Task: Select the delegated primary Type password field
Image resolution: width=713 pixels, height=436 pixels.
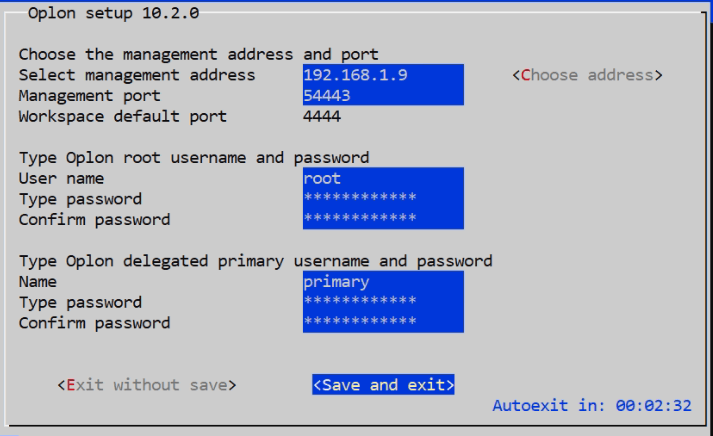Action: coord(383,302)
